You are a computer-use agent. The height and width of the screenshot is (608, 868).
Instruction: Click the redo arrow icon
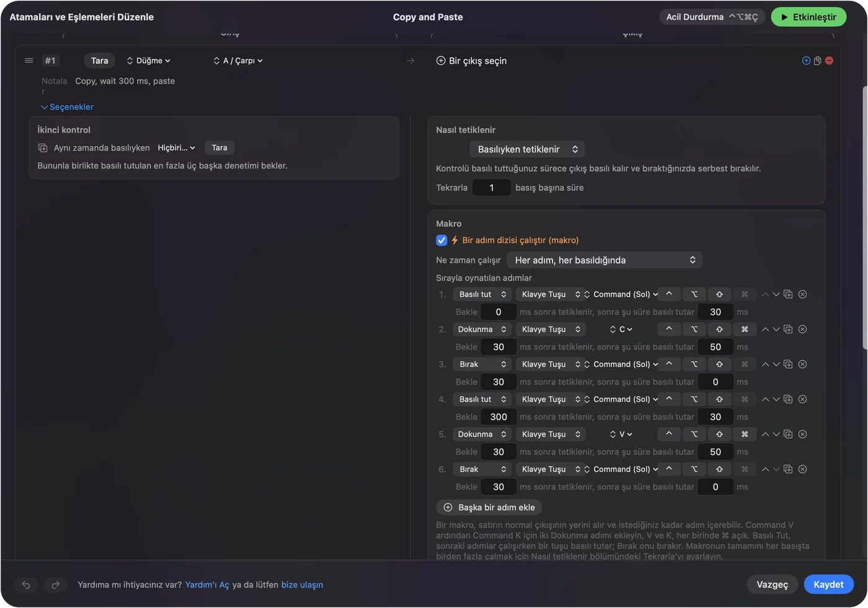[55, 584]
